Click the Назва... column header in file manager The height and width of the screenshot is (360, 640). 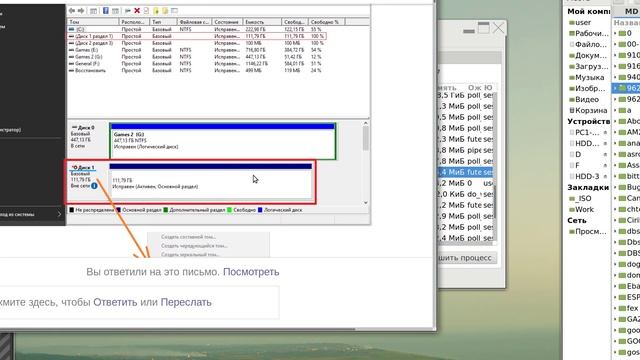(627, 22)
